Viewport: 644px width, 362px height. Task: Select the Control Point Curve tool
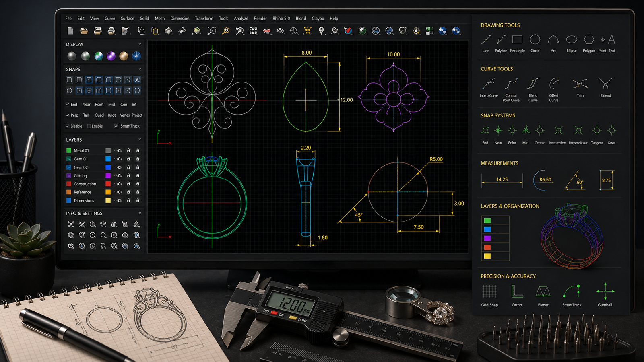[511, 83]
